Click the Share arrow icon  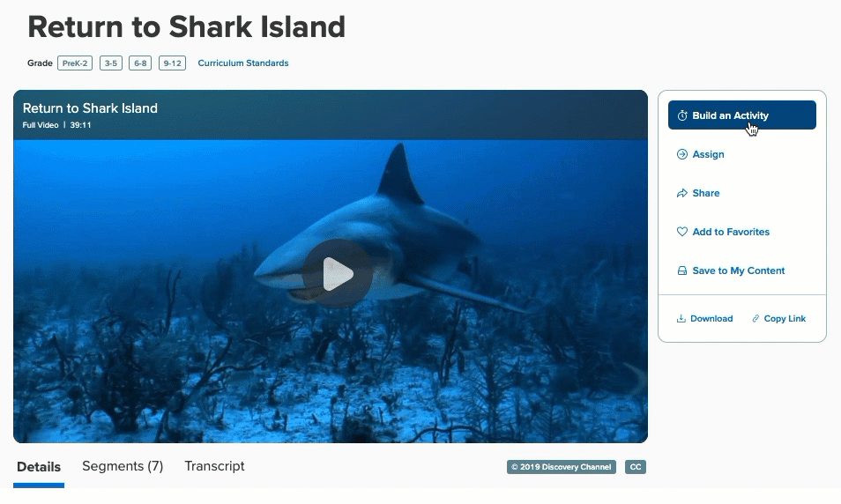click(x=682, y=193)
